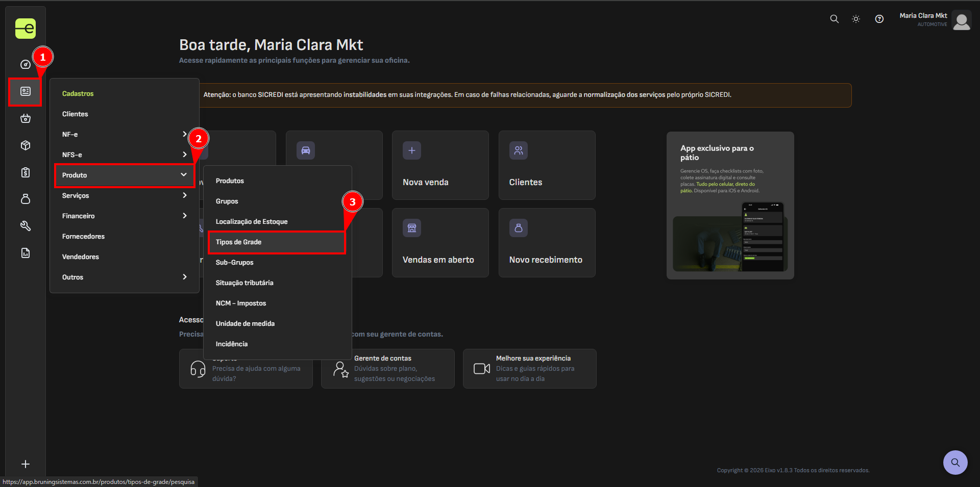Image resolution: width=980 pixels, height=487 pixels.
Task: Open the Nova venda card
Action: click(x=440, y=165)
